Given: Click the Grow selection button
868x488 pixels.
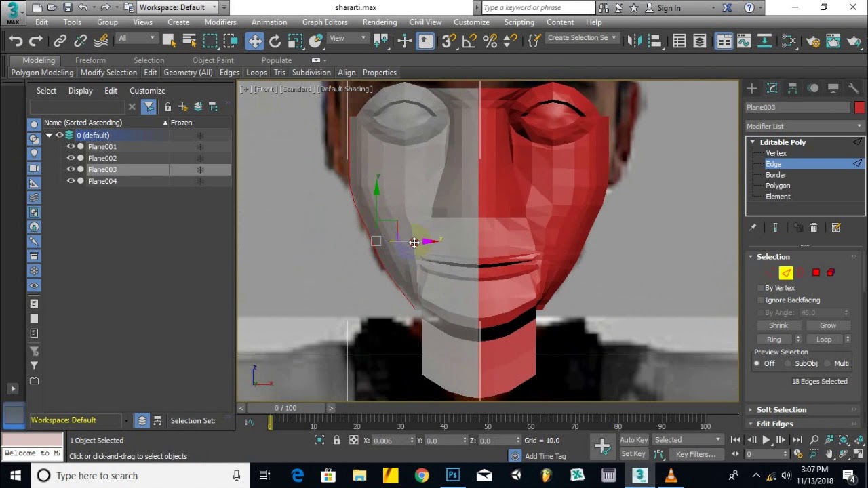Looking at the screenshot, I should (x=827, y=326).
